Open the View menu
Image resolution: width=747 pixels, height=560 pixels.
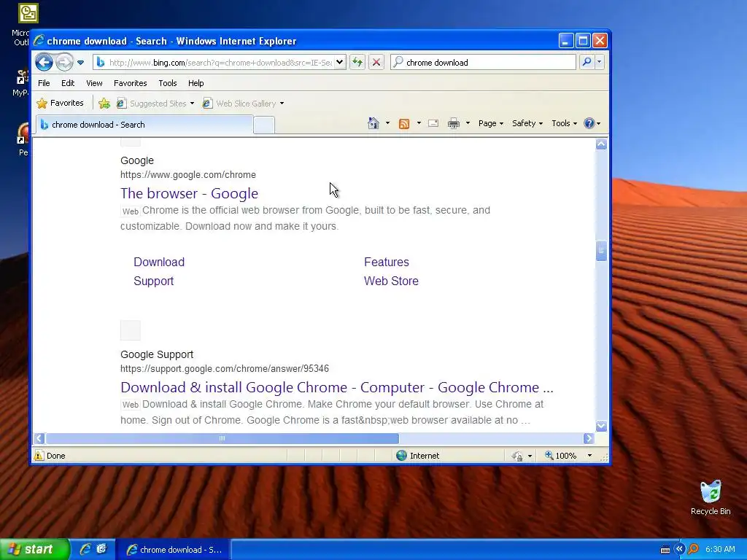coord(94,83)
